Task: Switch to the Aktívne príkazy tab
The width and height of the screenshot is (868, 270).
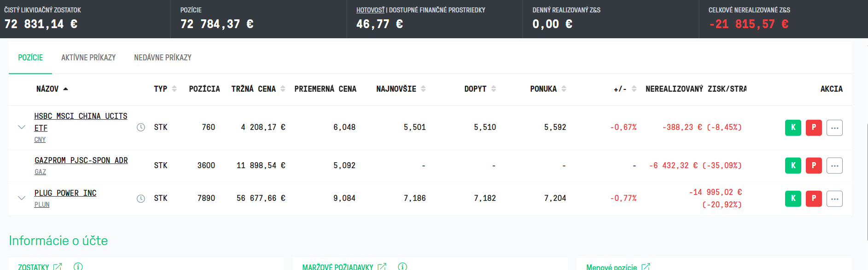Action: 88,58
